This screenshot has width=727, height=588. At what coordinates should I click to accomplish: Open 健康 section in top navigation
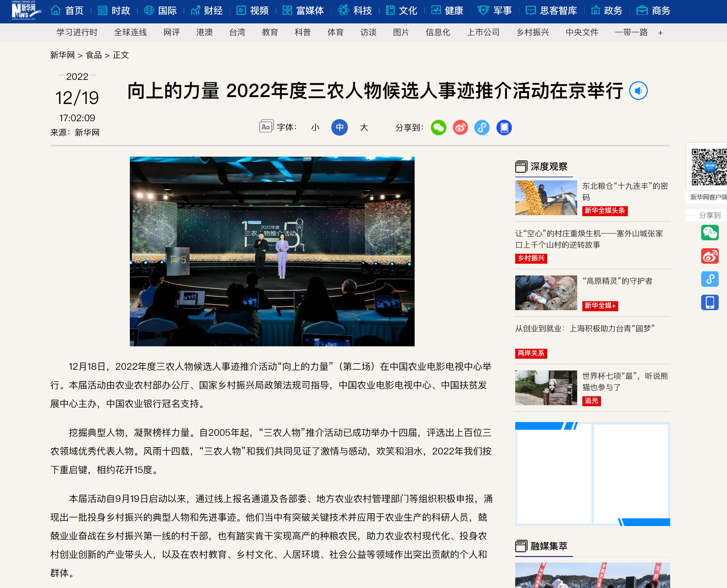tap(447, 11)
